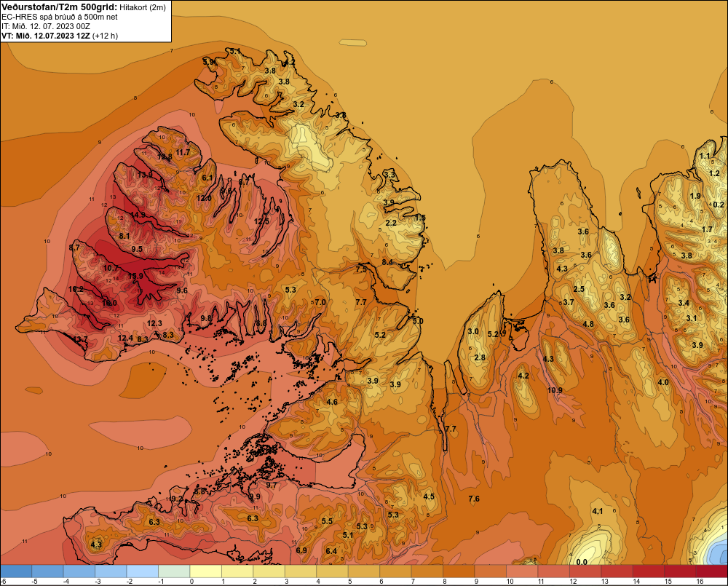Image resolution: width=728 pixels, height=586 pixels.
Task: Select legend swatch between -3 and -2
Action: point(111,571)
